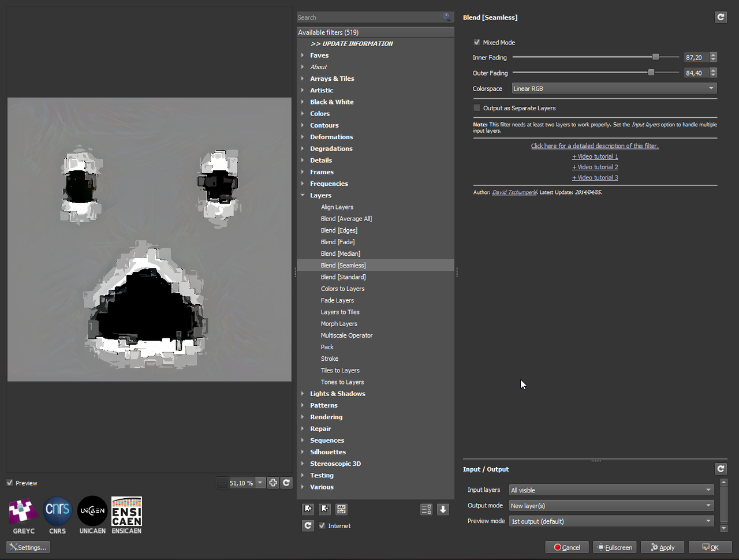Open the Input layers dropdown
This screenshot has width=739, height=560.
tap(611, 490)
